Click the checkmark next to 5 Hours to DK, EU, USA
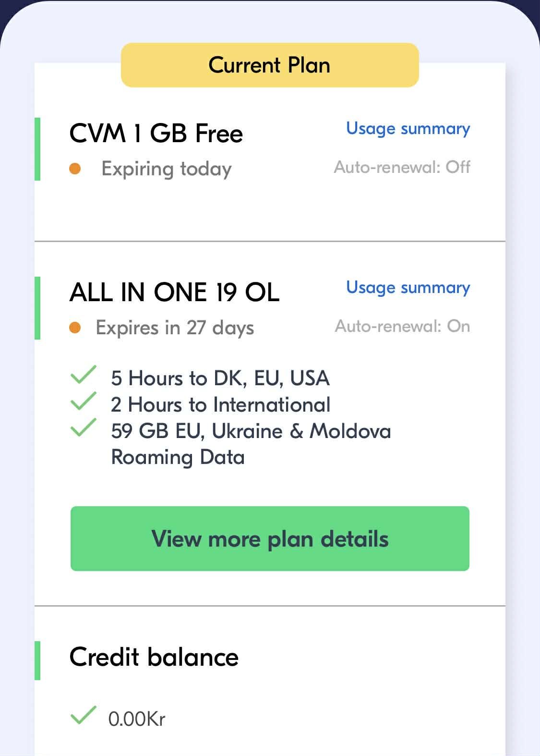540x756 pixels. click(x=84, y=375)
